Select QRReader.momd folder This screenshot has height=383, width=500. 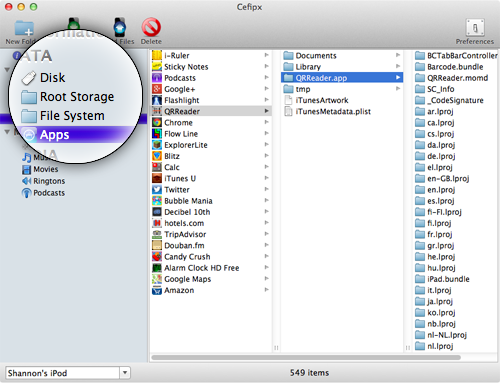click(x=452, y=78)
